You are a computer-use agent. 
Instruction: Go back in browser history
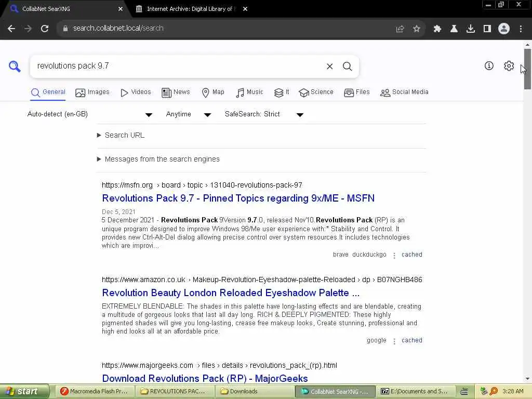(11, 29)
